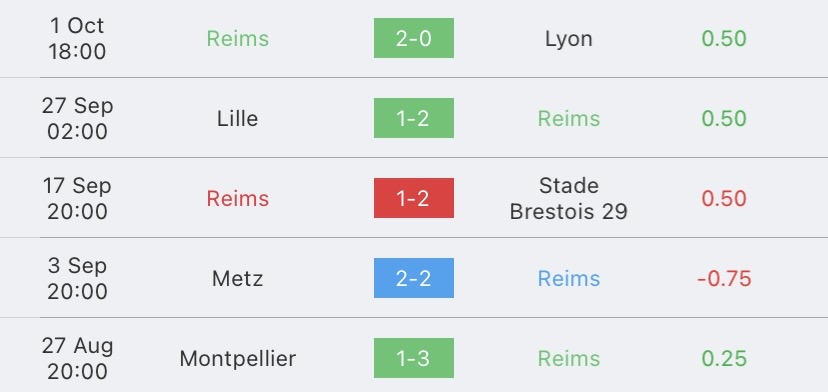
Task: Click the 27 Aug 20:00 match date
Action: pos(77,359)
